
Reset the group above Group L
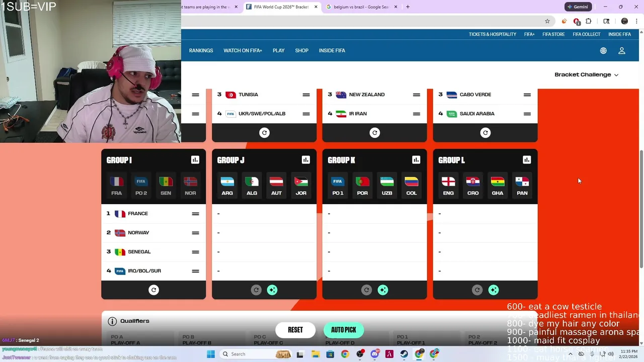coord(486,133)
